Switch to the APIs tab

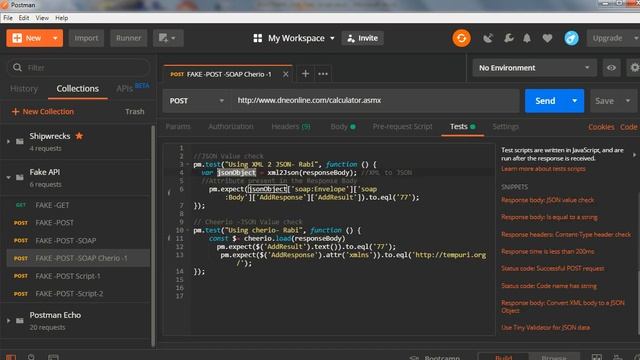124,89
